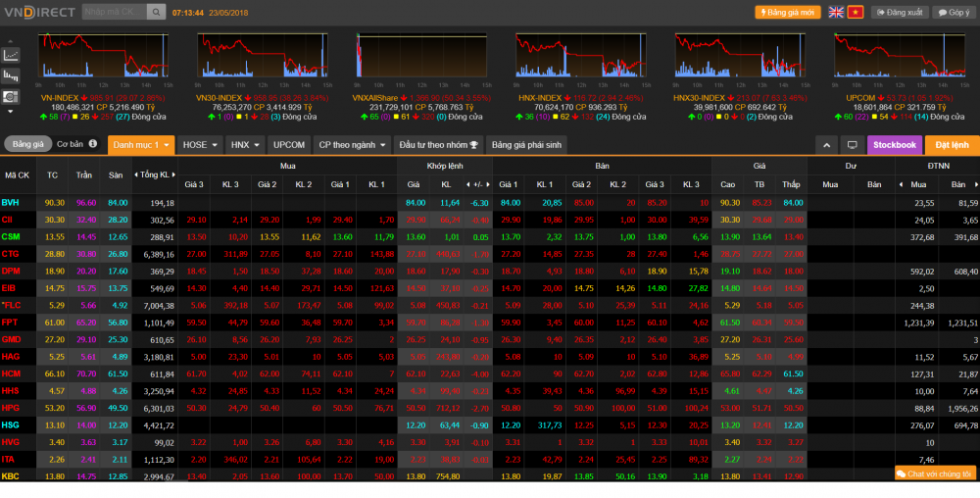Viewport: 980px width, 498px height.
Task: Collapse the charts with the up-chevron button
Action: 826,145
